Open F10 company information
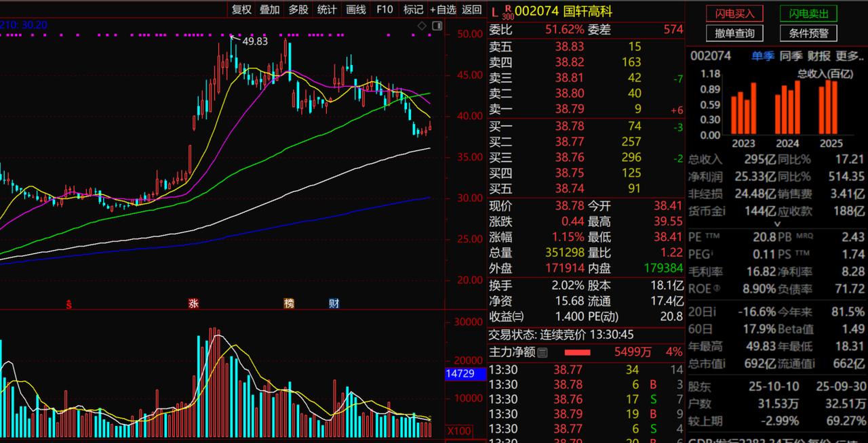This screenshot has width=868, height=443. point(384,9)
